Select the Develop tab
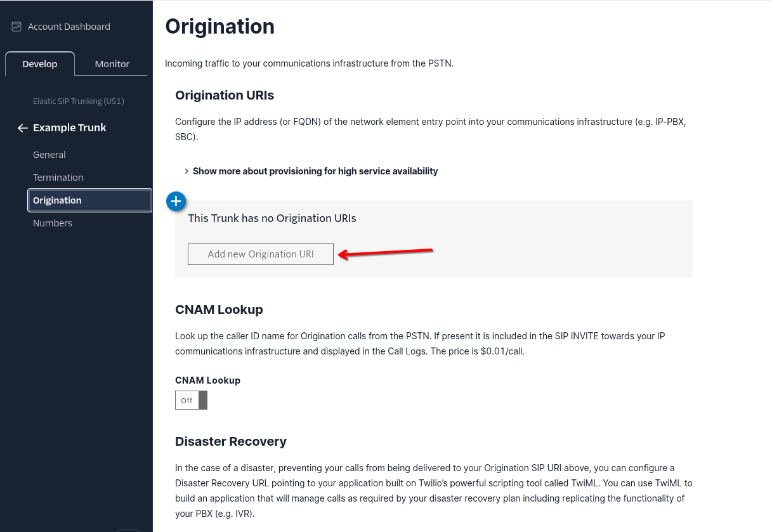772x532 pixels. point(40,64)
